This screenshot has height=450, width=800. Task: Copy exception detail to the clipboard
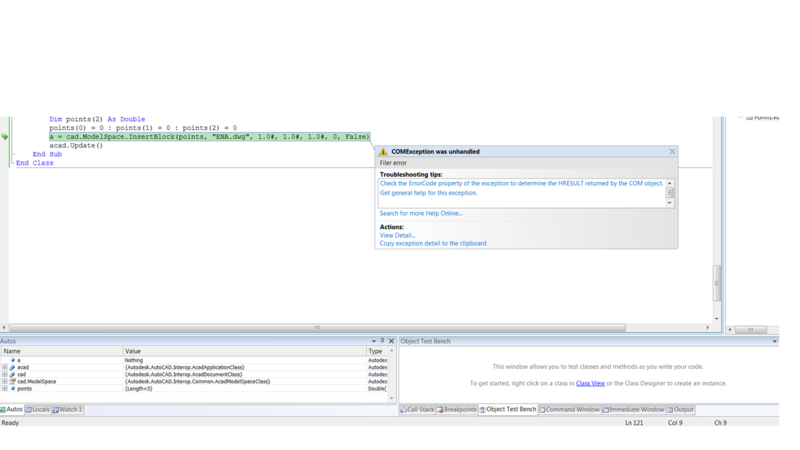pyautogui.click(x=433, y=243)
